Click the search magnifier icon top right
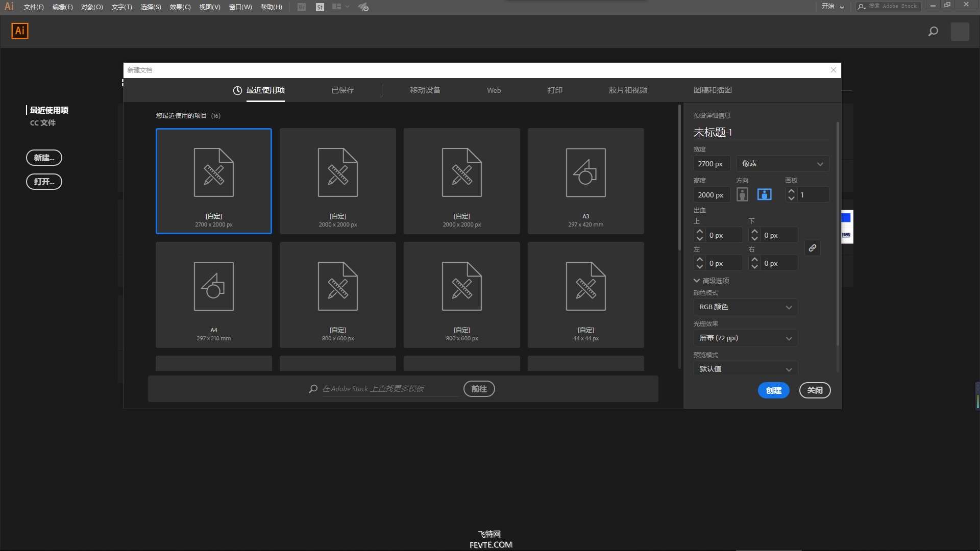 pos(933,32)
